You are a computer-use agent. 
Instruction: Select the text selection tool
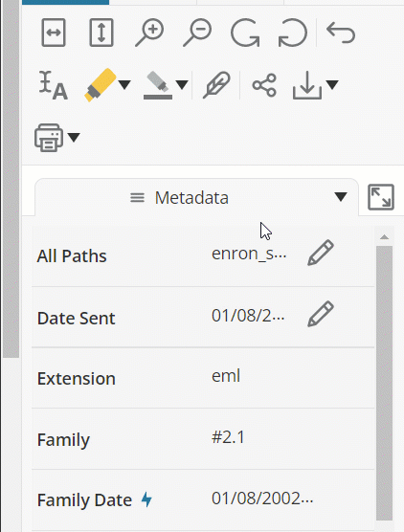click(53, 85)
